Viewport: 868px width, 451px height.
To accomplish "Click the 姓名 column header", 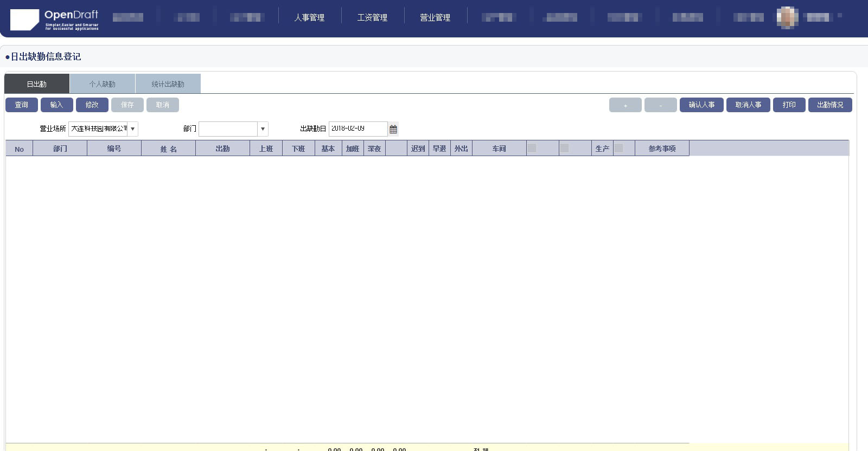I will (x=168, y=149).
